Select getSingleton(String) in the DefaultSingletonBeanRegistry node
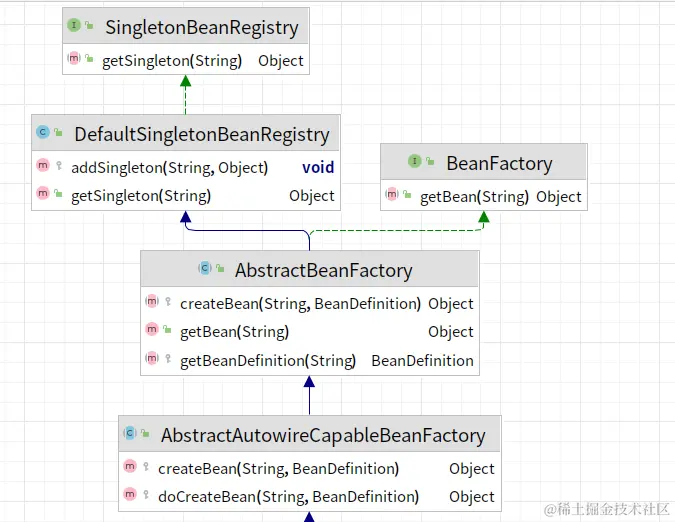Viewport: 675px width, 522px height. (x=141, y=196)
